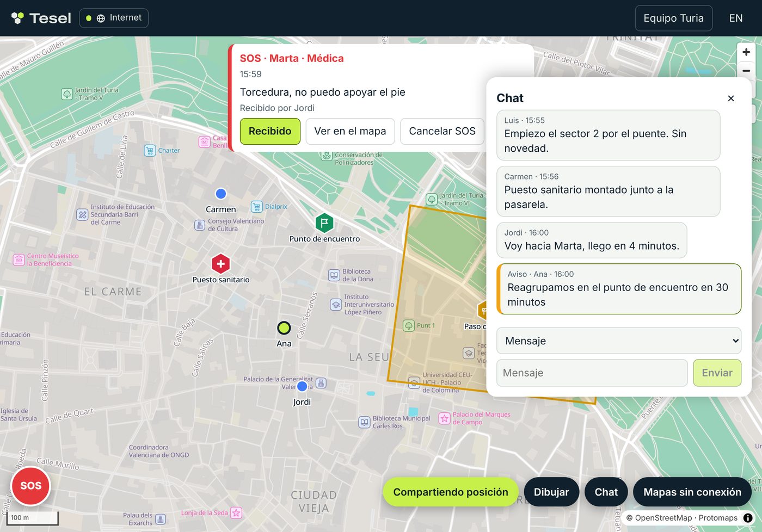
Task: Trigger the red SOS button
Action: pos(31,486)
